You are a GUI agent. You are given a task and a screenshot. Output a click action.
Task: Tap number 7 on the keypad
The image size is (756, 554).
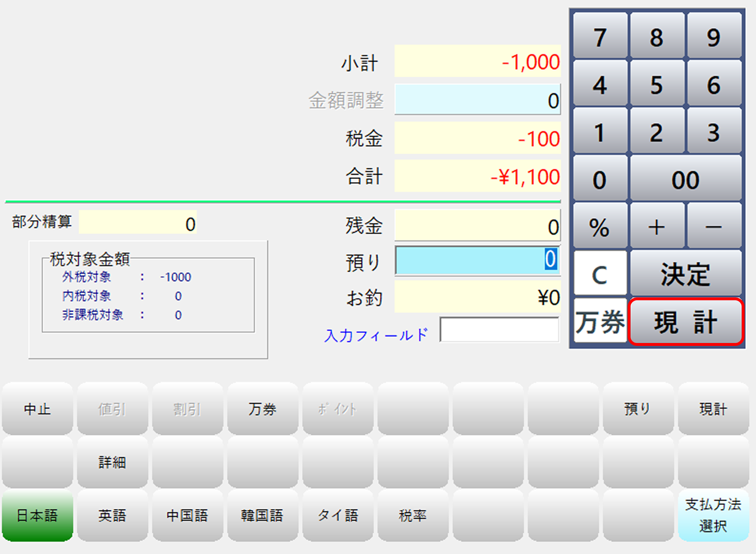(600, 37)
